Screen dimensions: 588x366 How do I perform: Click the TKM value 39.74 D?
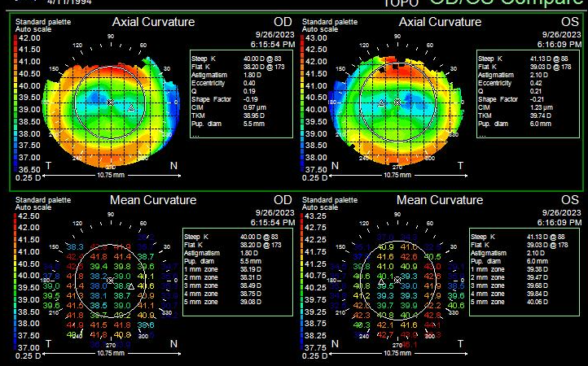pos(541,115)
